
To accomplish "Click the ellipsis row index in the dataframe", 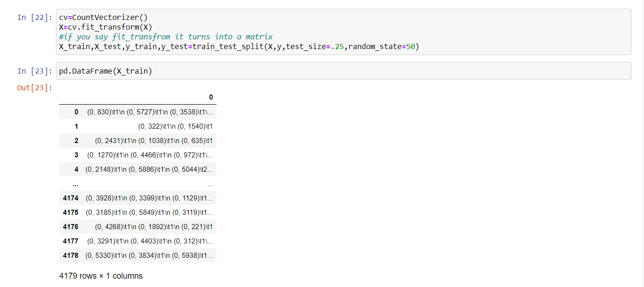I will 75,184.
